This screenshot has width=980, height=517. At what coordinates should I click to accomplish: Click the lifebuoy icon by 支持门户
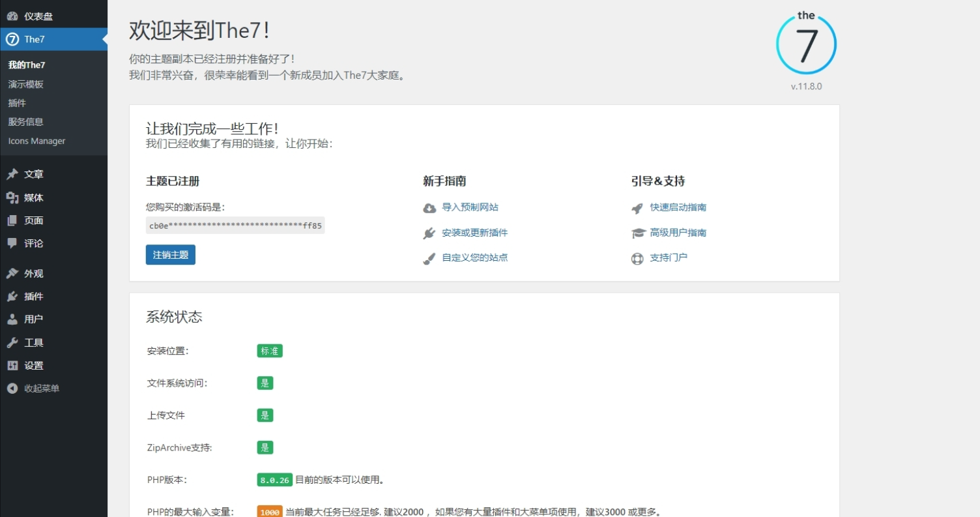[x=637, y=258]
